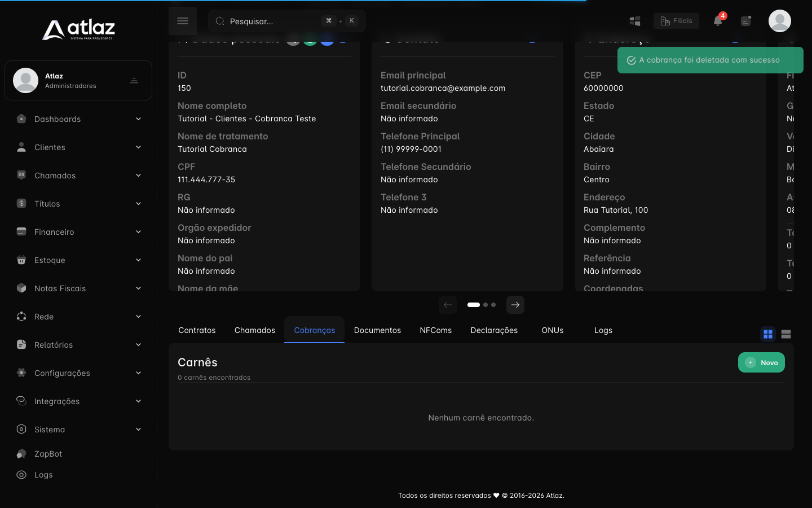Open the messages icon beside the bell
The width and height of the screenshot is (812, 508).
coord(746,21)
